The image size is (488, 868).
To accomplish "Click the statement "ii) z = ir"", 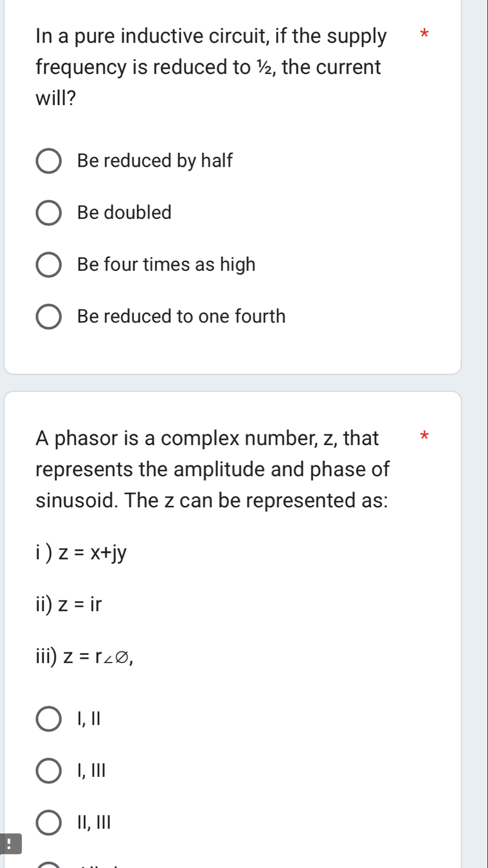I will click(x=69, y=604).
